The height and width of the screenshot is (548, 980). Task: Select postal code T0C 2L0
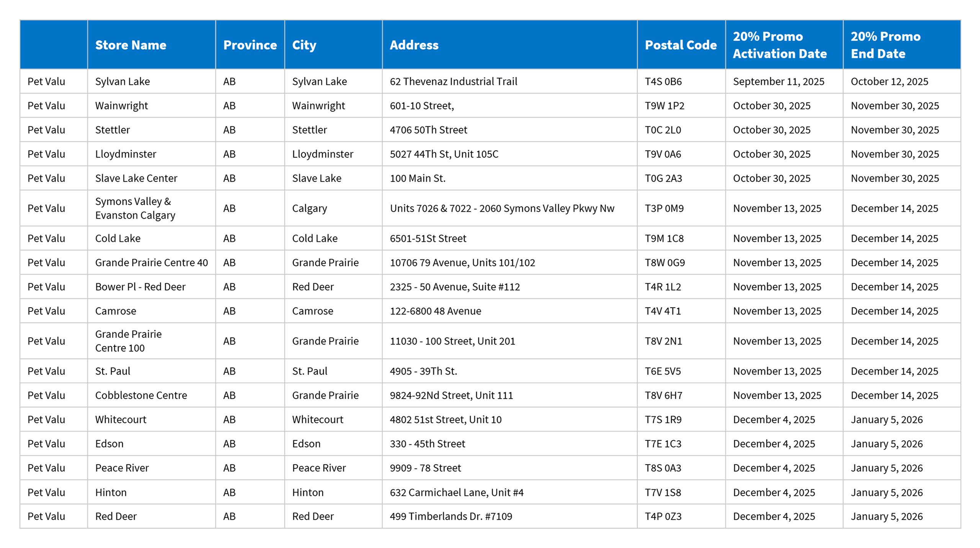(663, 130)
